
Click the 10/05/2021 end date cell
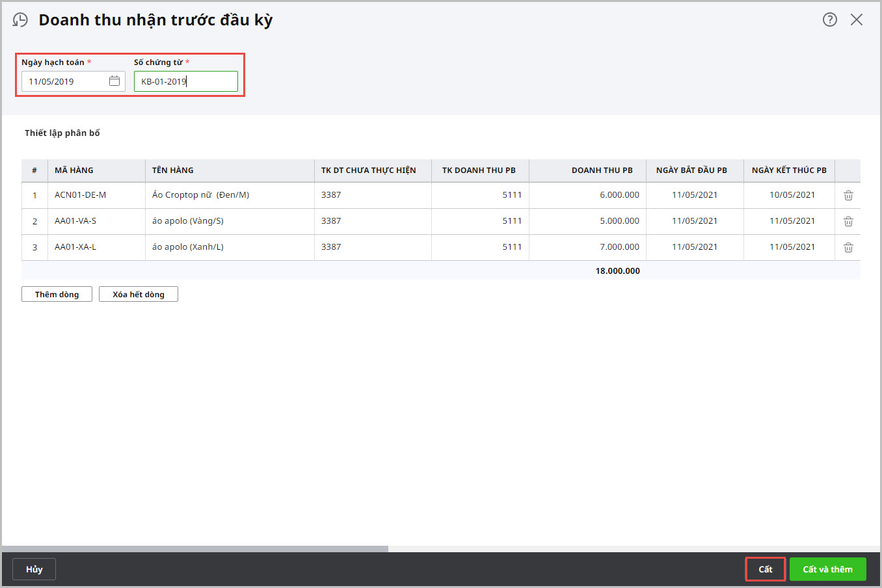click(x=792, y=195)
